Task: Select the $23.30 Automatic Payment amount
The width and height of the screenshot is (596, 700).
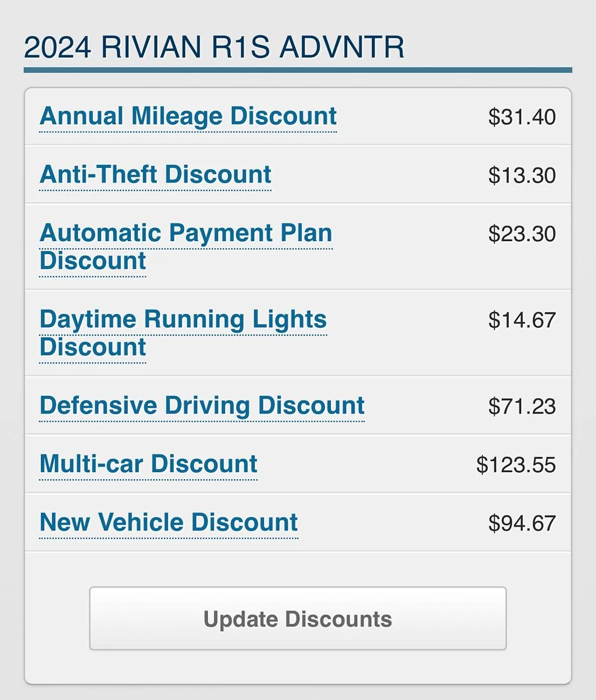Action: [522, 234]
